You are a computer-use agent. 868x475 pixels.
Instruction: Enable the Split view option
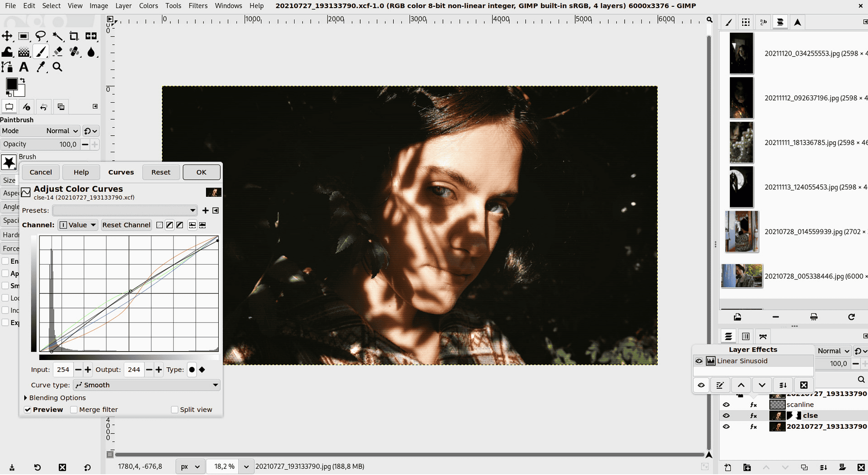(x=175, y=409)
